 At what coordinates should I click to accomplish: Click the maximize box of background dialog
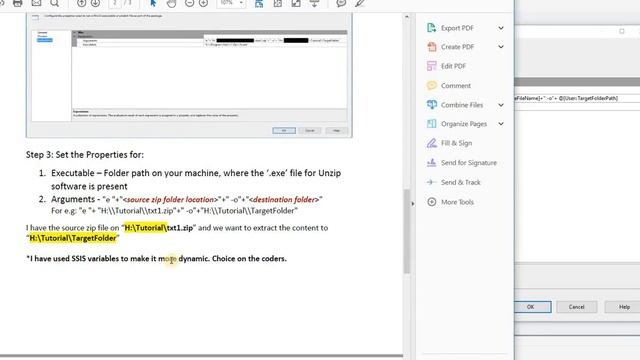point(622,31)
